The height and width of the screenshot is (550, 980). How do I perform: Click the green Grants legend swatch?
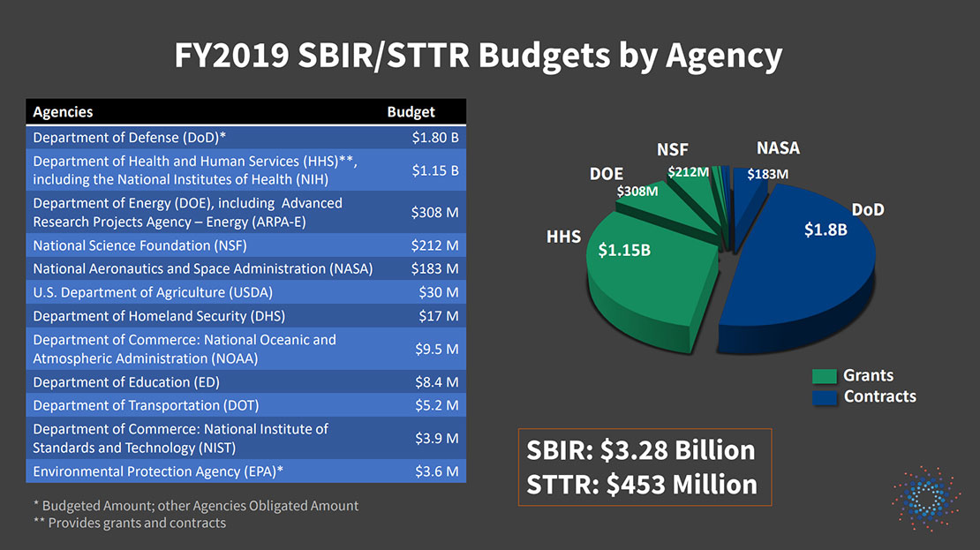click(825, 375)
